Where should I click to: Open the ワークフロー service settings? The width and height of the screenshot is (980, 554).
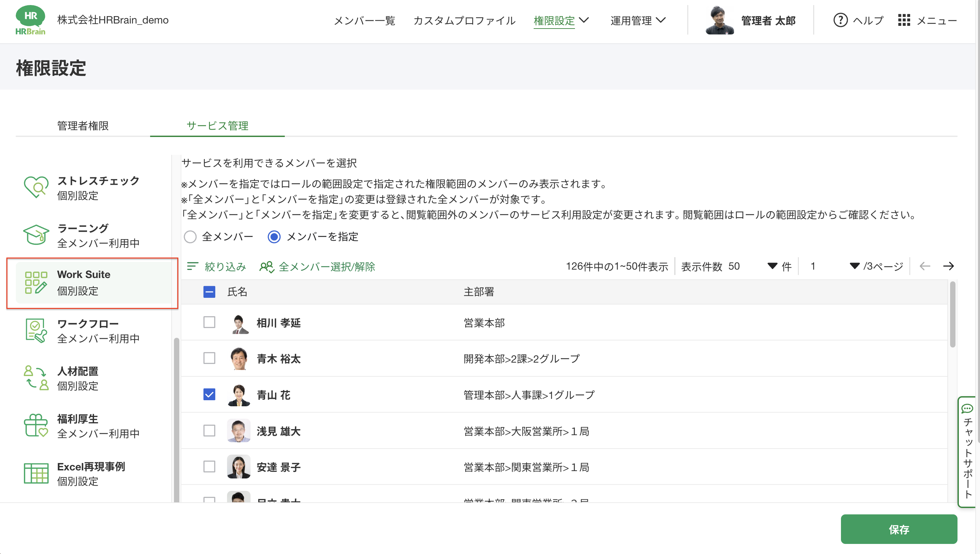tap(36, 330)
